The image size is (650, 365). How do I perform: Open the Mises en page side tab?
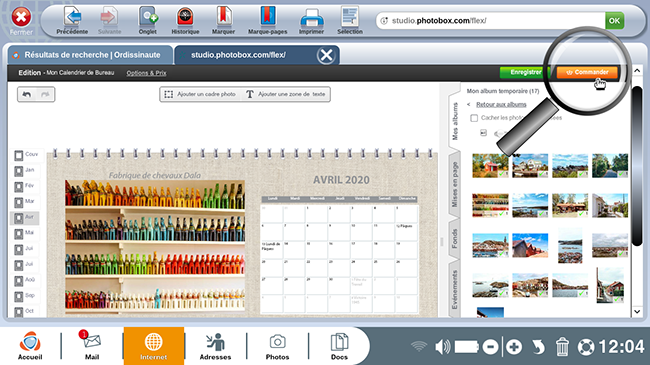455,185
